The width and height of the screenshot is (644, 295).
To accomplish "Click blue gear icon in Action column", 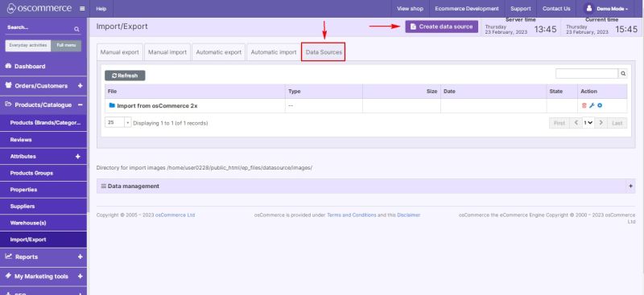I will pyautogui.click(x=600, y=106).
